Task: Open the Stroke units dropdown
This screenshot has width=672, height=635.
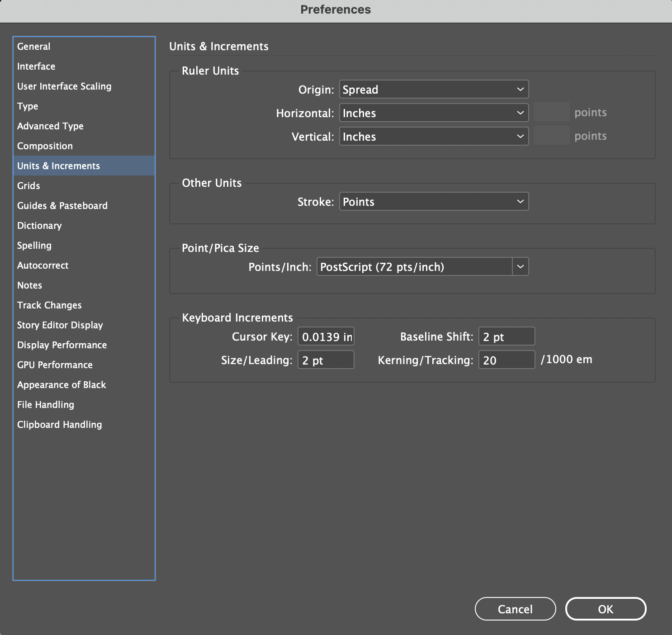Action: point(433,202)
